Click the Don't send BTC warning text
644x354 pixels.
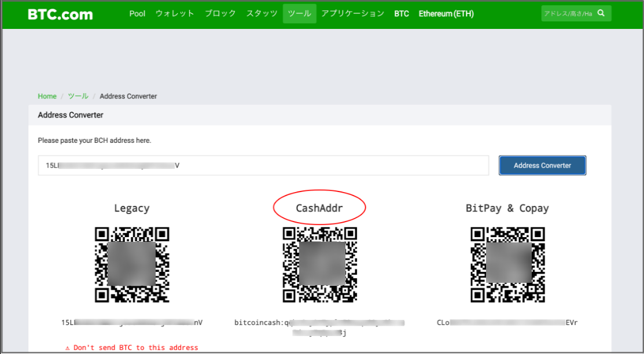[x=132, y=348]
